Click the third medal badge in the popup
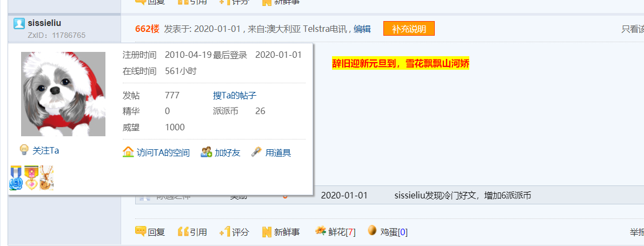This screenshot has height=246, width=644. (47, 178)
